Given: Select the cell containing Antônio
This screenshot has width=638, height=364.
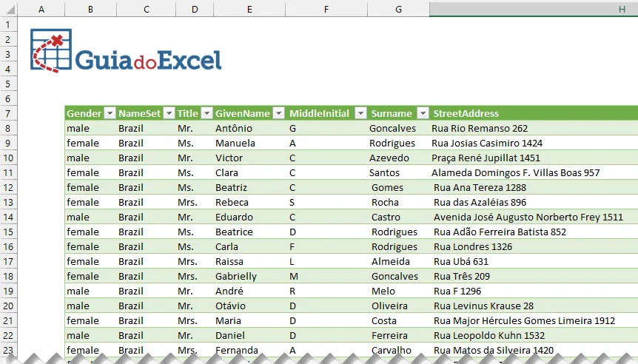Looking at the screenshot, I should click(x=249, y=128).
